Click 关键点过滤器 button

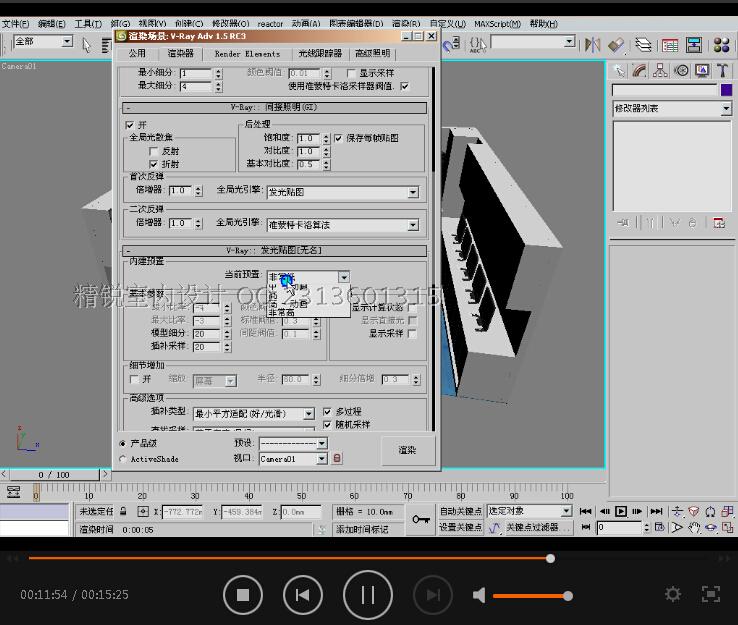tap(537, 528)
